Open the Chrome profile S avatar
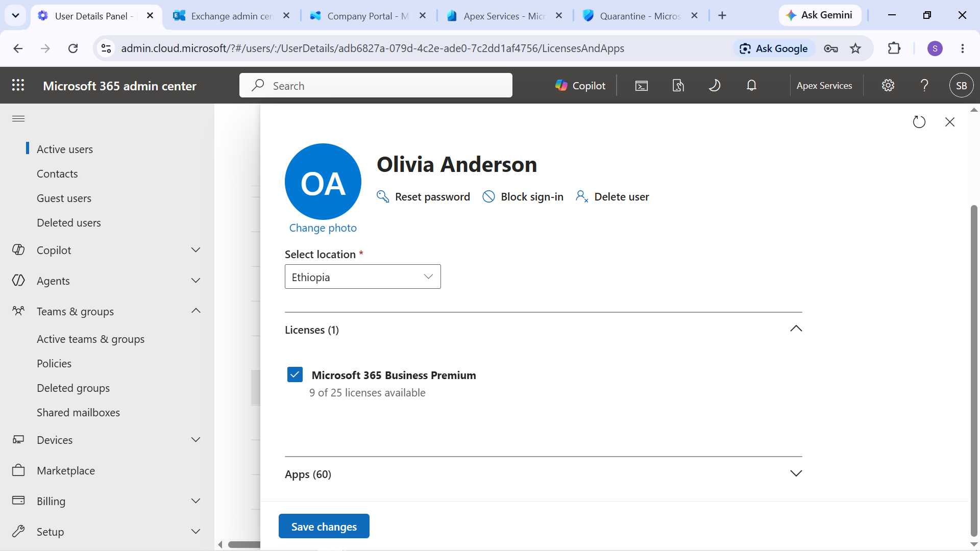The width and height of the screenshot is (980, 551). pyautogui.click(x=935, y=48)
